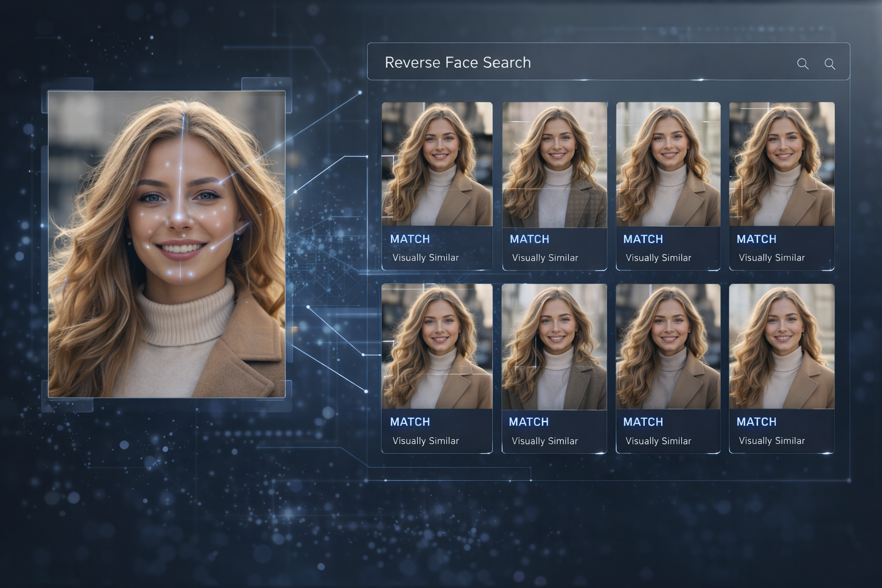This screenshot has height=588, width=882.
Task: Click MATCH label under second bottom-row result
Action: [x=529, y=422]
